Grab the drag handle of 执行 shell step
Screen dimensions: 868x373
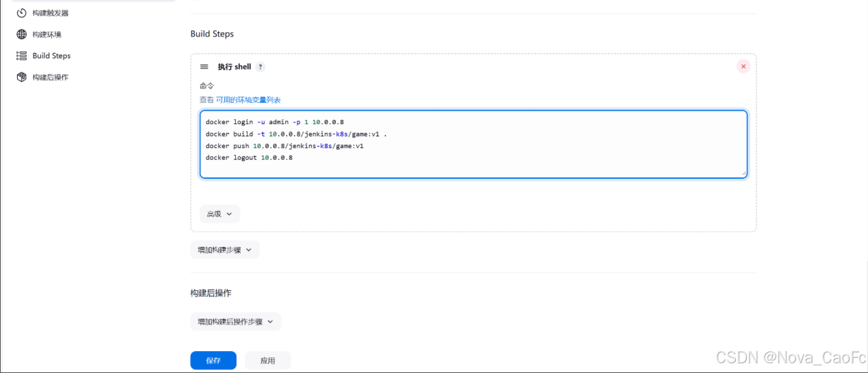[x=204, y=67]
